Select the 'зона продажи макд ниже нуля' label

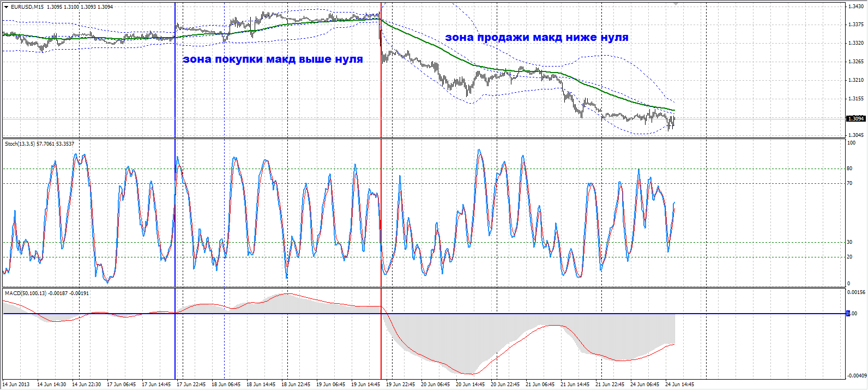(537, 38)
